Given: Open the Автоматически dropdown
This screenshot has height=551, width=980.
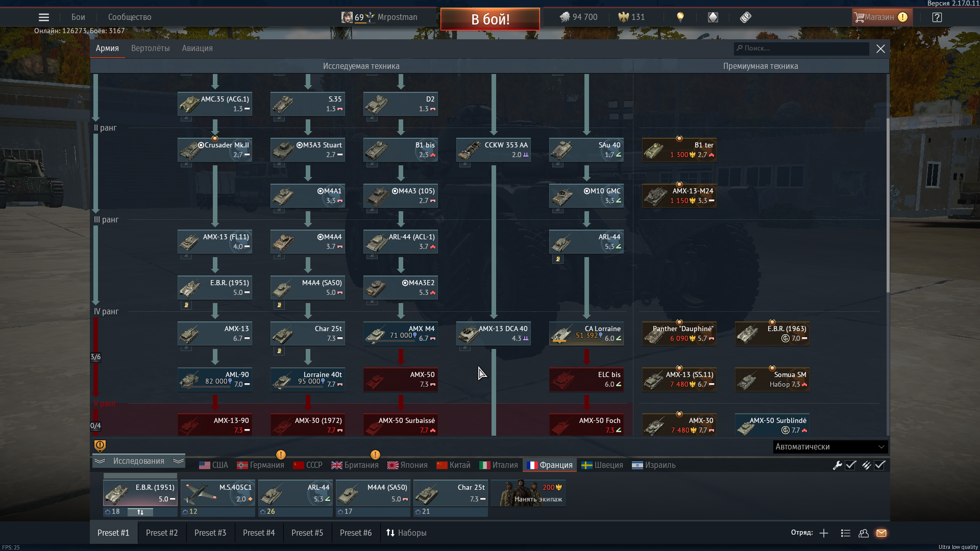Looking at the screenshot, I should (x=830, y=447).
